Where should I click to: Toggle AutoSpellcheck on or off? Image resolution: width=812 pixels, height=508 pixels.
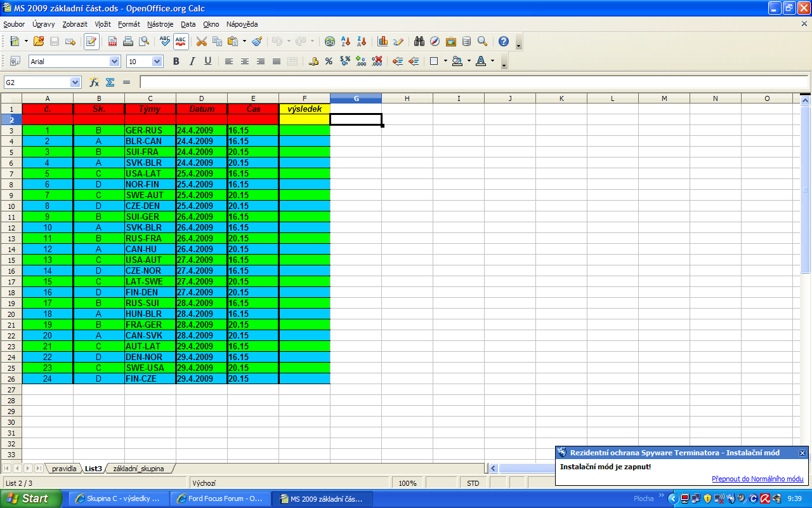(x=181, y=41)
